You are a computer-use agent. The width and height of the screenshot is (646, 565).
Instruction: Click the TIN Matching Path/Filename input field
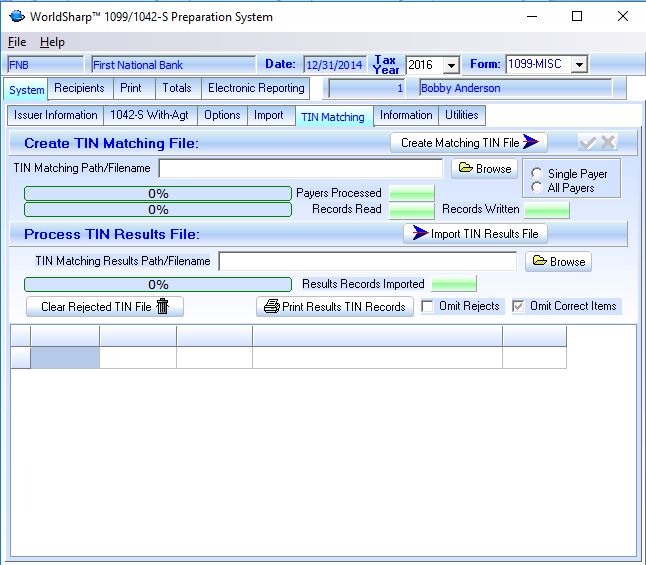(300, 169)
